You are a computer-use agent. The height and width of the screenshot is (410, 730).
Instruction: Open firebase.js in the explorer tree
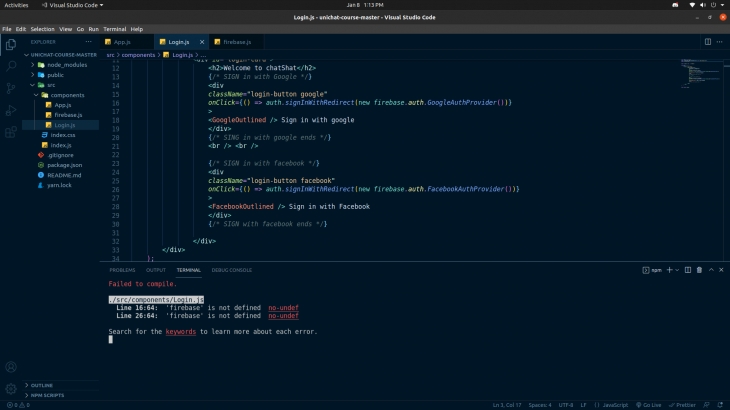[61, 115]
